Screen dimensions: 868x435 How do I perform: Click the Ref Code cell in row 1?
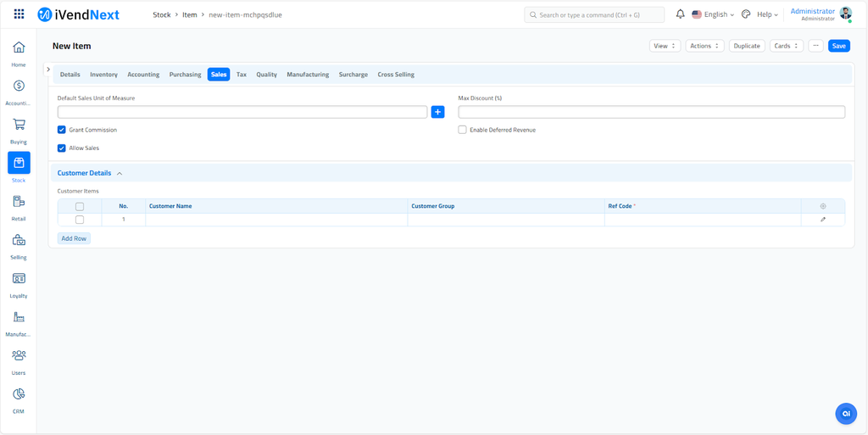[x=703, y=220]
